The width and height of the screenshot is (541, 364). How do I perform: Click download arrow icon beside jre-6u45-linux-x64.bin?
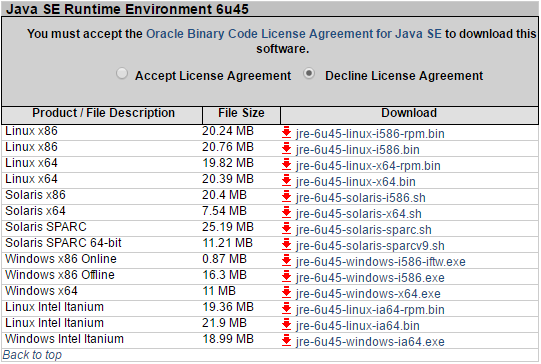(x=286, y=180)
